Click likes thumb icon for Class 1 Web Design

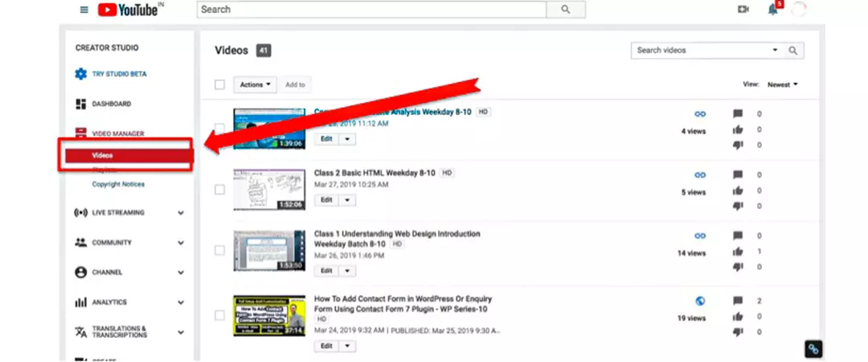[737, 251]
